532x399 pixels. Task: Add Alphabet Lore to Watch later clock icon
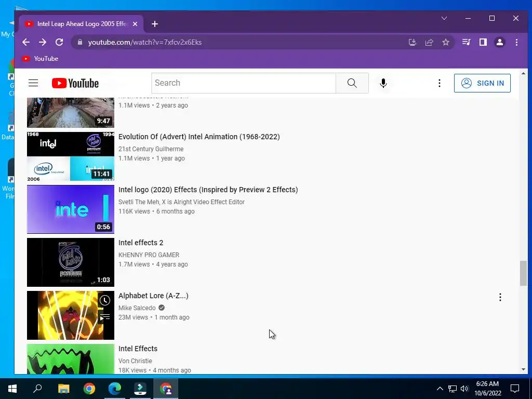click(x=105, y=300)
